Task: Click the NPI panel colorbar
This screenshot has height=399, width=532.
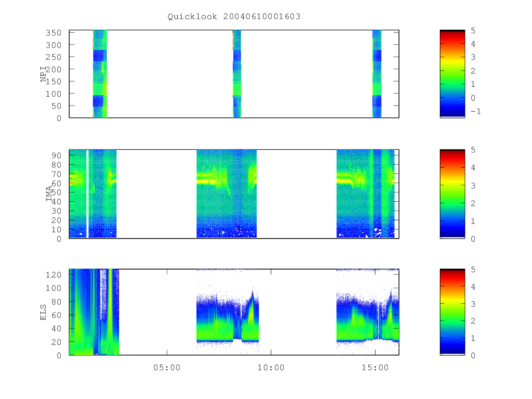Action: pyautogui.click(x=452, y=74)
